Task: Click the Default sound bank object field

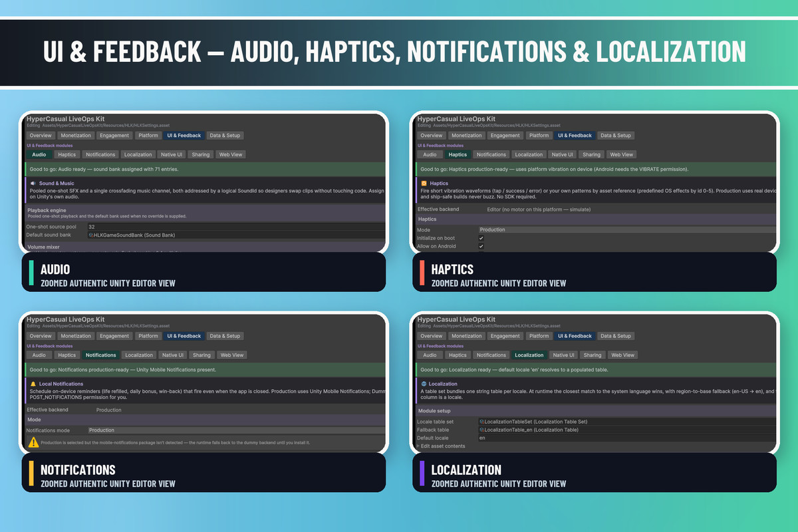Action: pyautogui.click(x=236, y=235)
